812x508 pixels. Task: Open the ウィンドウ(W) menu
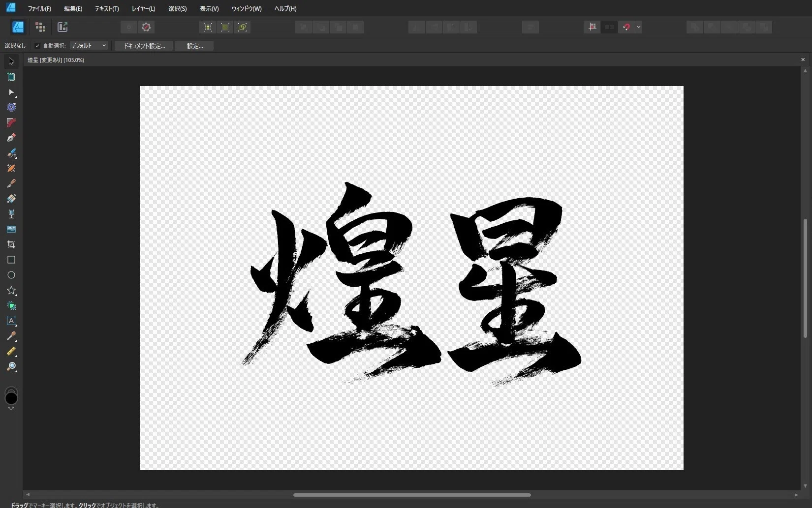(x=247, y=8)
